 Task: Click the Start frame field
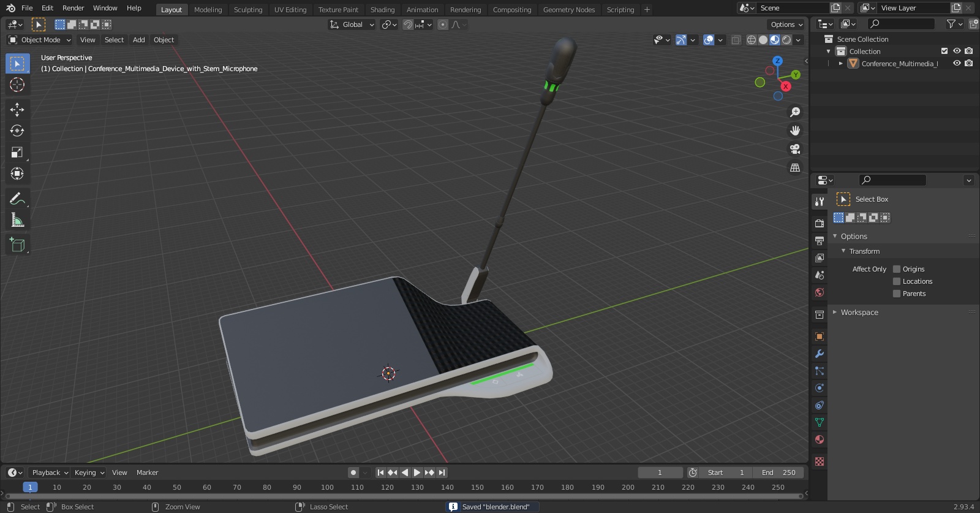click(x=726, y=473)
